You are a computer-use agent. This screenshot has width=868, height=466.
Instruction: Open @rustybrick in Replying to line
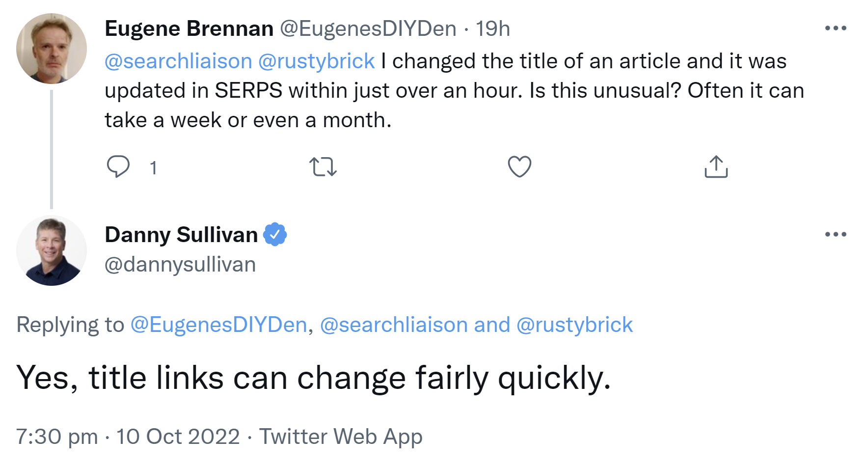(x=574, y=325)
